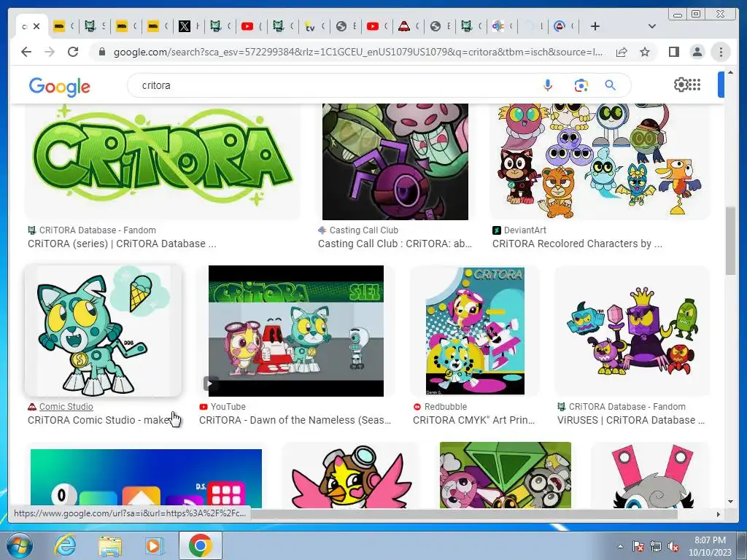Open 'CRiTORA CMYK Art Prin...' link
The width and height of the screenshot is (747, 560).
click(x=474, y=421)
